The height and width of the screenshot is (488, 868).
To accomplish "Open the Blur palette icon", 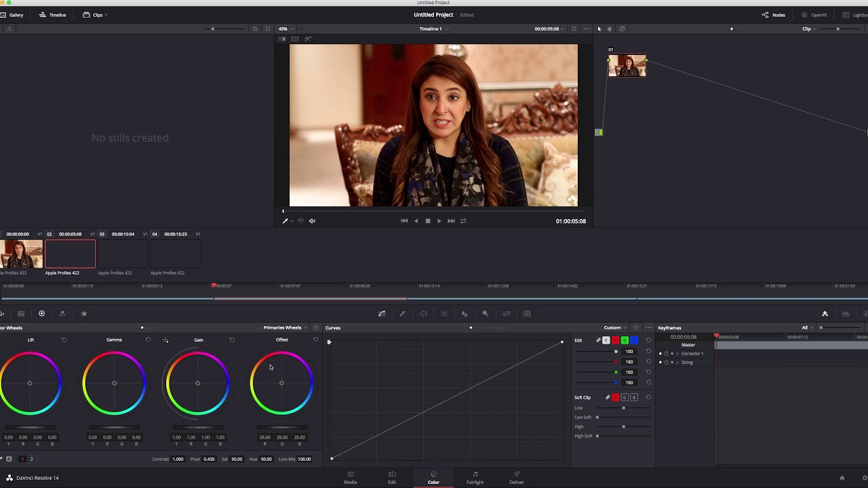I will pyautogui.click(x=465, y=314).
